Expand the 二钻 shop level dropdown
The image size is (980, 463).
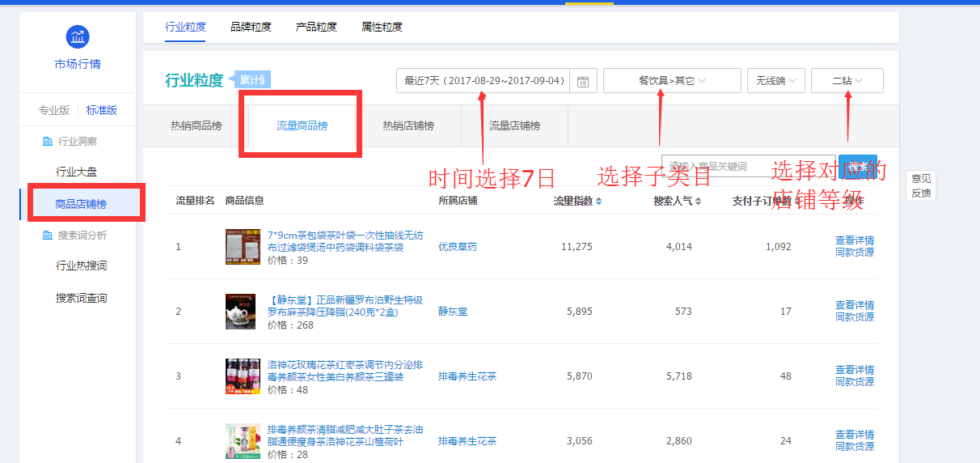pos(847,81)
